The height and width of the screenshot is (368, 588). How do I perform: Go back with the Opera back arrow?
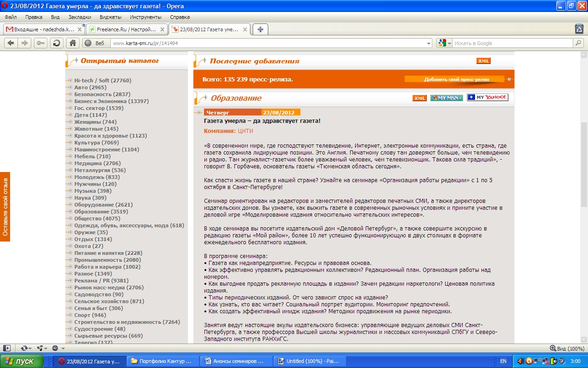click(11, 43)
